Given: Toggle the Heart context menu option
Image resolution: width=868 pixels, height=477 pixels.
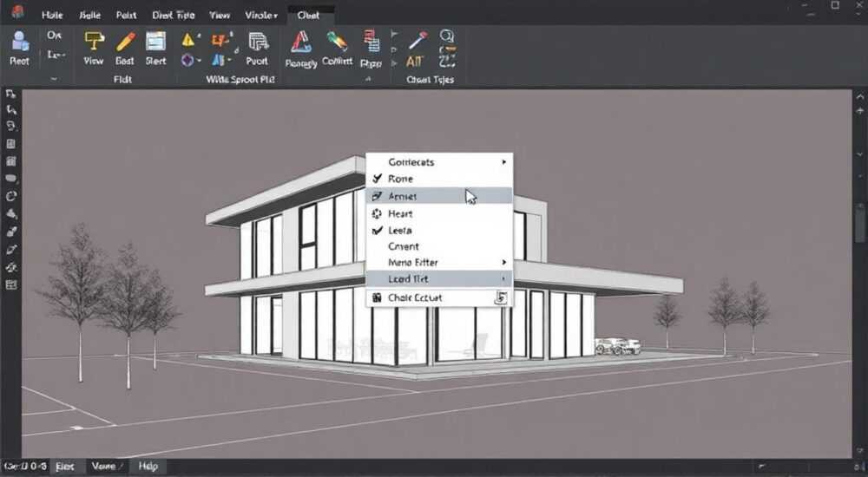Looking at the screenshot, I should [x=439, y=213].
